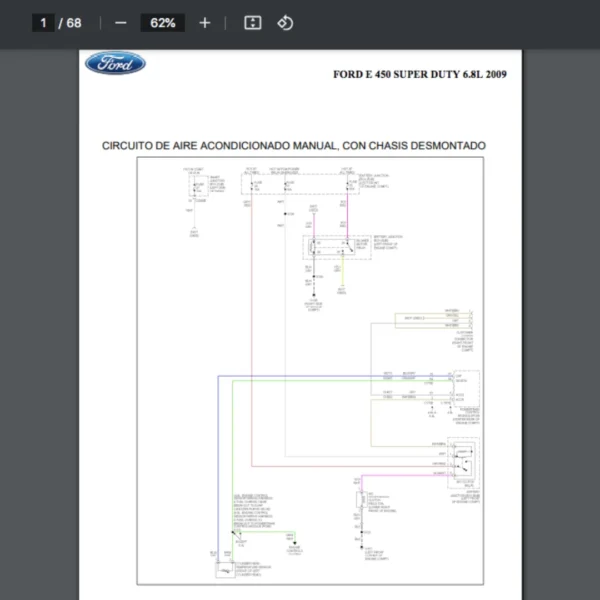This screenshot has width=600, height=600.
Task: Click the long blue horizontal wire
Action: (300, 376)
